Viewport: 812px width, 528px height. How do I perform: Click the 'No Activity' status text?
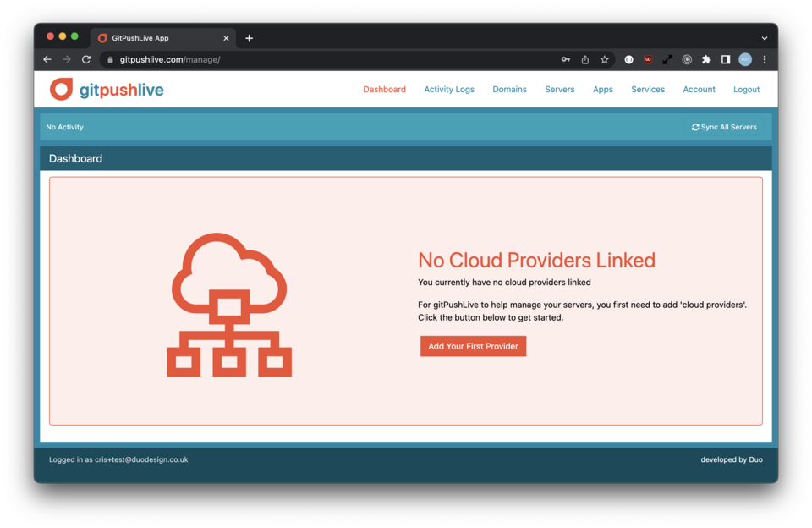pyautogui.click(x=65, y=127)
